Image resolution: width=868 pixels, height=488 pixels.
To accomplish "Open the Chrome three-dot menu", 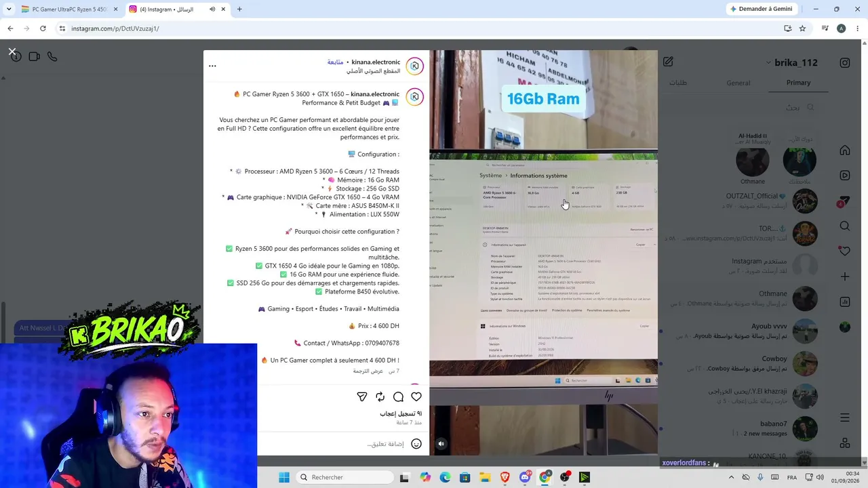I will click(858, 28).
